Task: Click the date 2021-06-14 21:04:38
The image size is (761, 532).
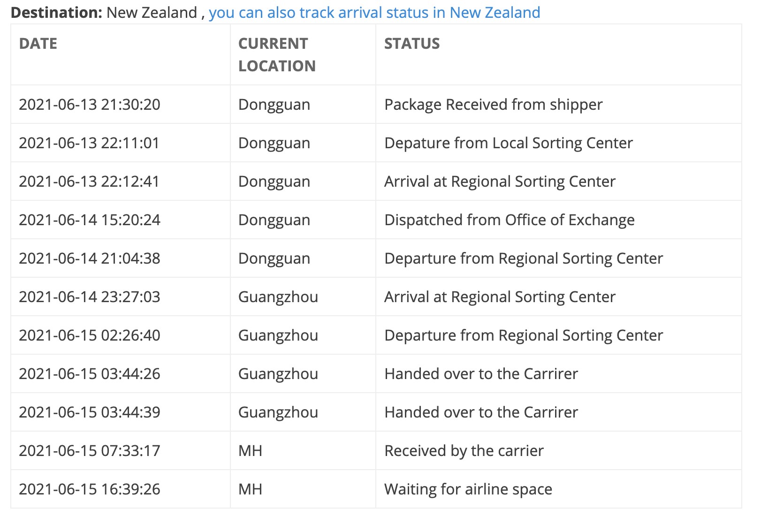Action: (90, 258)
